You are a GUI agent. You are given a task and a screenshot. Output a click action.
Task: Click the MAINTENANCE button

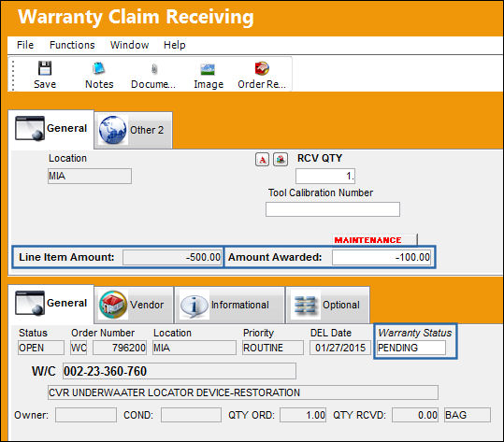(374, 240)
